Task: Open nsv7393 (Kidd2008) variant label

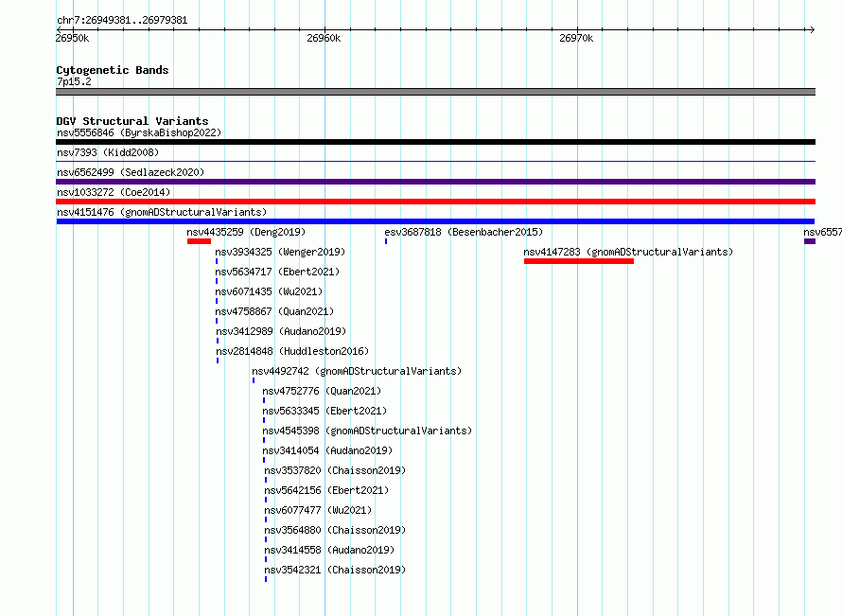Action: pos(108,152)
